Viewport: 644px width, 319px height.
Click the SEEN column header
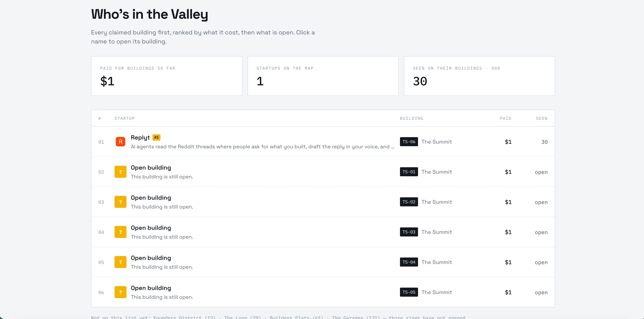pyautogui.click(x=542, y=118)
